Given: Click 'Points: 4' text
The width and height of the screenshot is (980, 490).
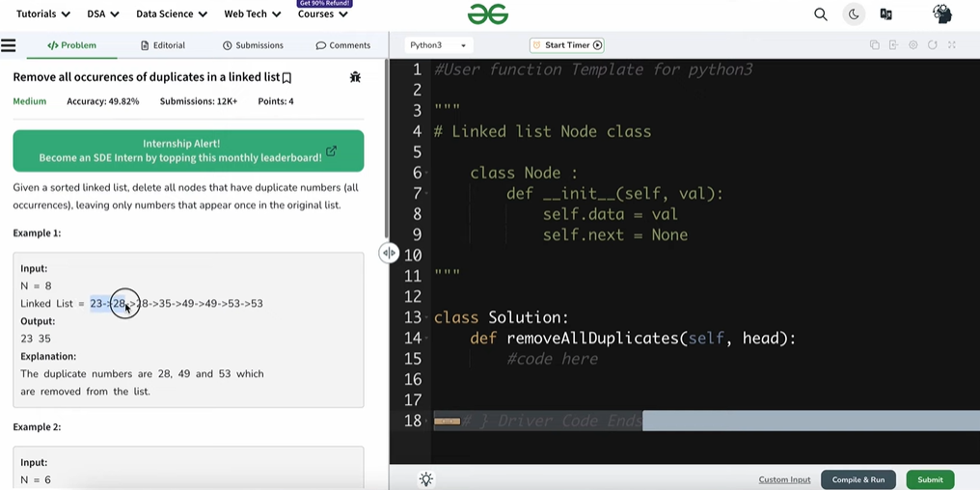Looking at the screenshot, I should (276, 101).
